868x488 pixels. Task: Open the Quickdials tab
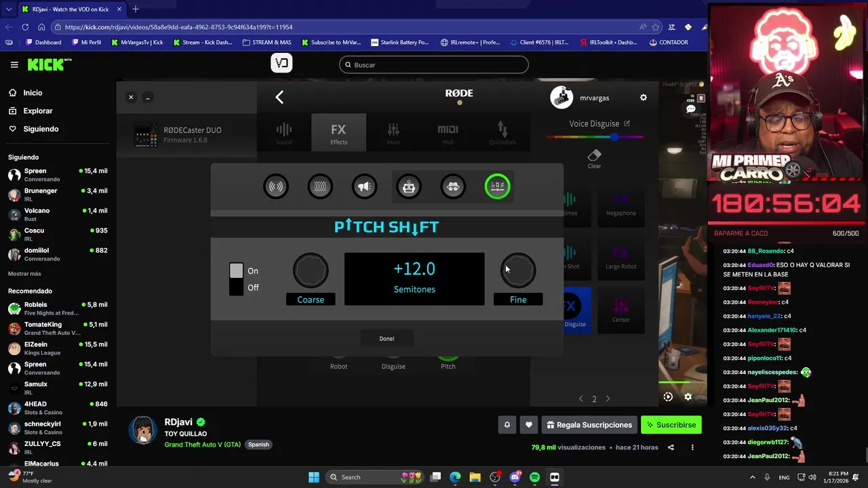502,133
